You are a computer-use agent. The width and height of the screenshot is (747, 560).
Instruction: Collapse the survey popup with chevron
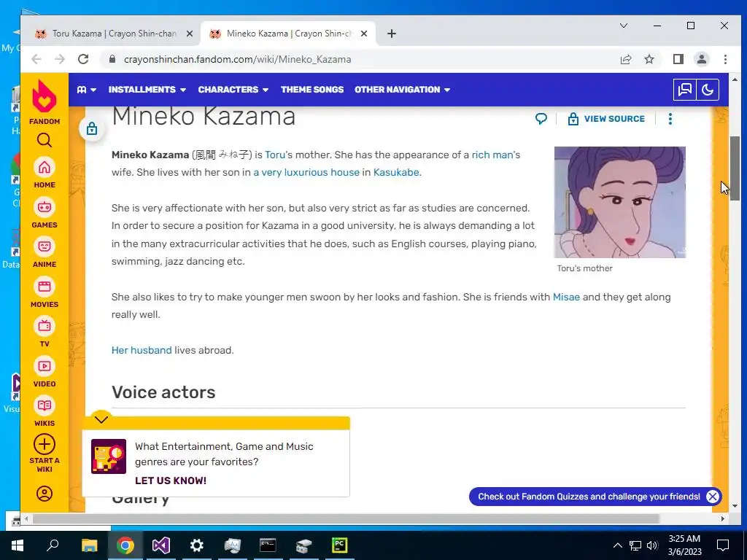point(101,419)
